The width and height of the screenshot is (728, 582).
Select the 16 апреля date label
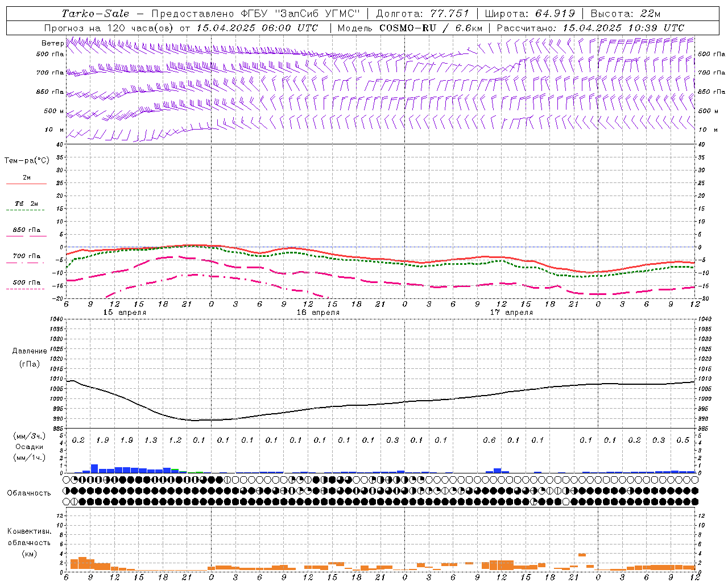(x=318, y=313)
